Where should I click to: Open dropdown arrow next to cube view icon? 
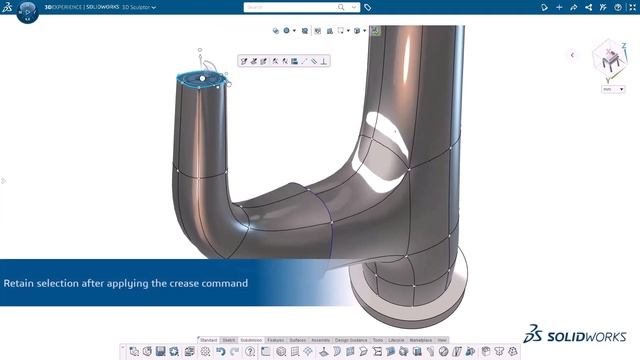click(x=364, y=31)
